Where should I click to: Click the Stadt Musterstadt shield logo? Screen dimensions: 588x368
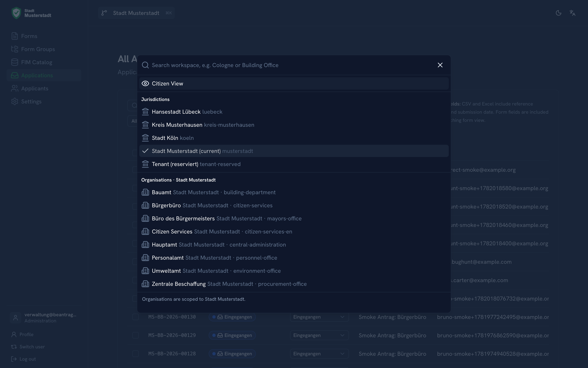[17, 13]
